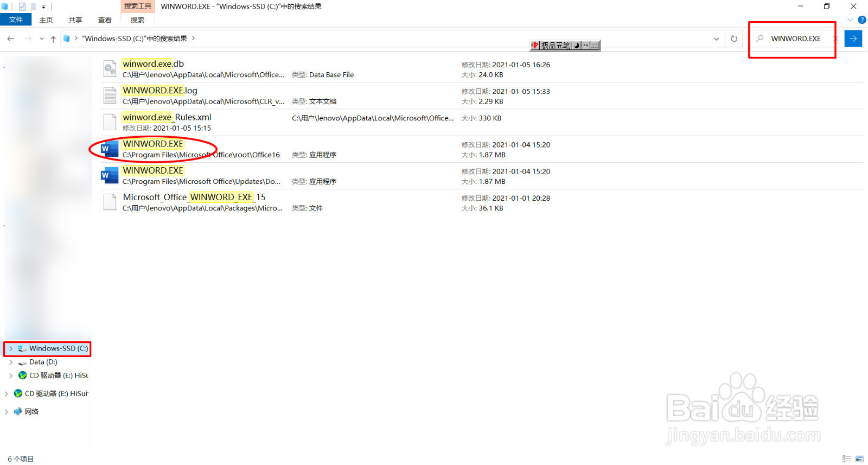Click the winword.exe_Rules.xml file name
The height and width of the screenshot is (465, 868).
tap(167, 117)
